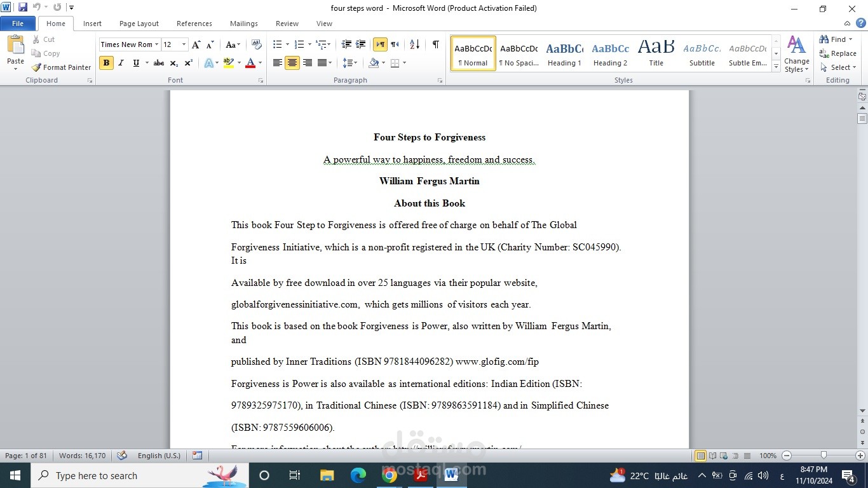Switch to Full Screen Reading view

712,456
